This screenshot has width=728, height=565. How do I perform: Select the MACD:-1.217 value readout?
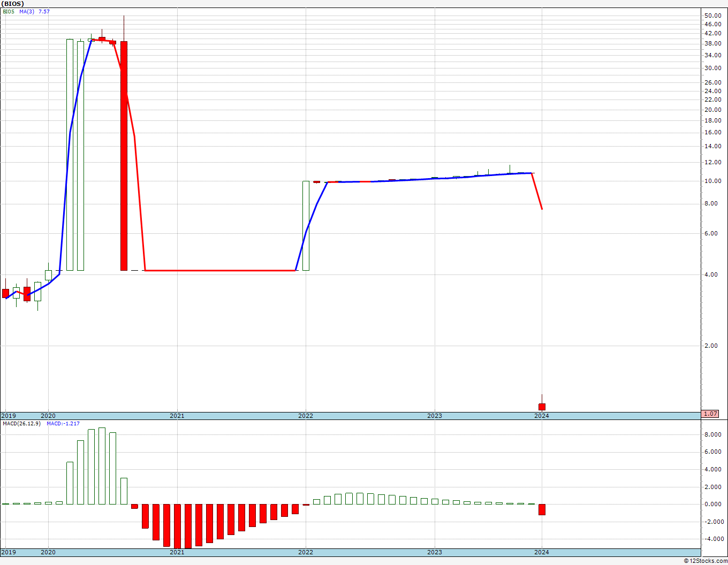click(63, 423)
